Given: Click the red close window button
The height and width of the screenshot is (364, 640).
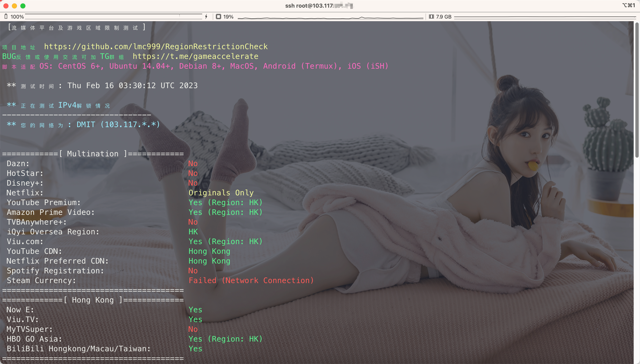Looking at the screenshot, I should pyautogui.click(x=6, y=6).
